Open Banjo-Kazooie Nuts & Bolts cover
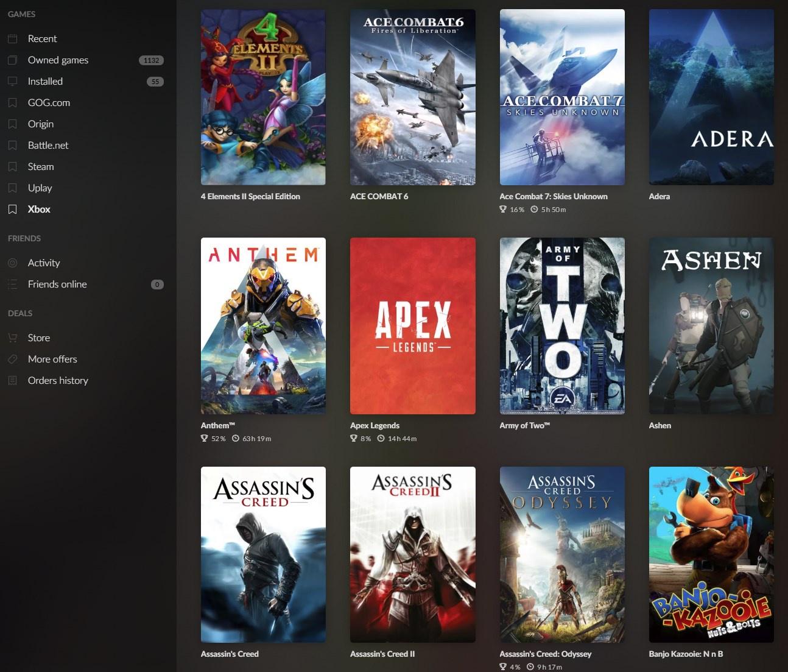This screenshot has height=672, width=788. point(711,554)
